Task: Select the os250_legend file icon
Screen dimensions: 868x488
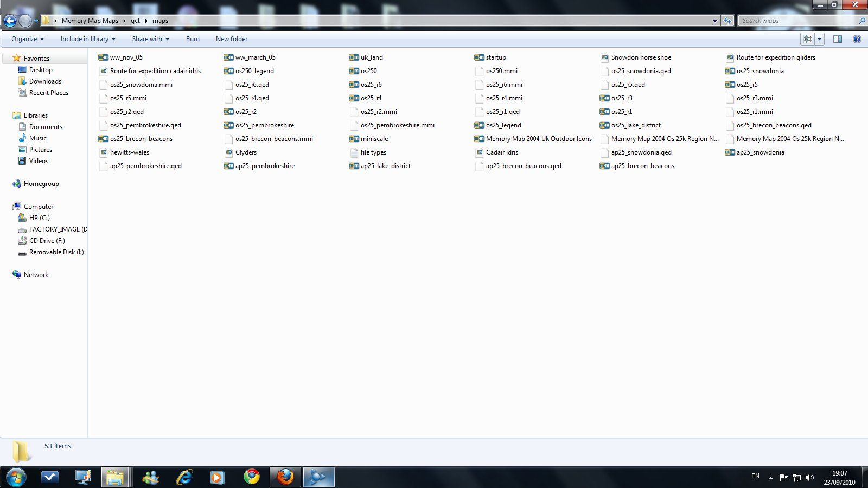Action: (228, 71)
